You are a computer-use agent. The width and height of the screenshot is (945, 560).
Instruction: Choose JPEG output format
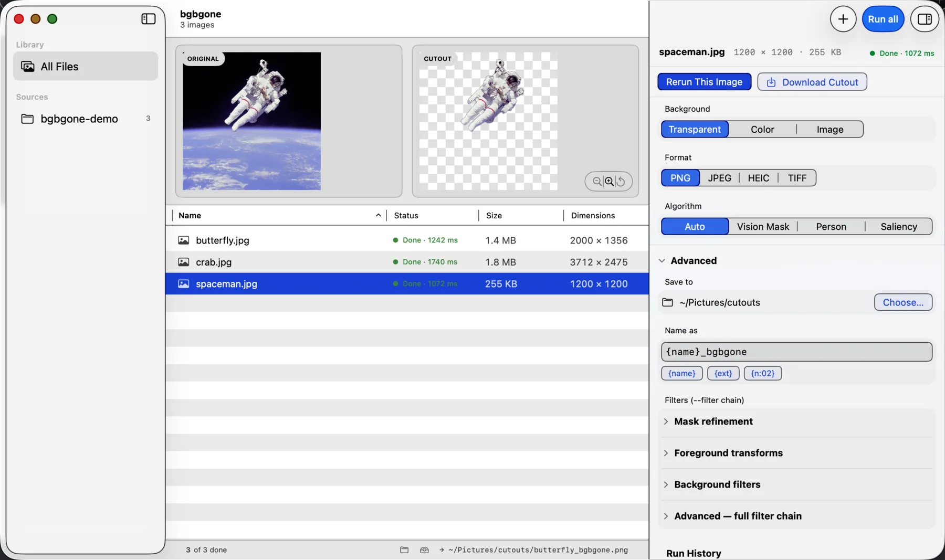pyautogui.click(x=719, y=178)
